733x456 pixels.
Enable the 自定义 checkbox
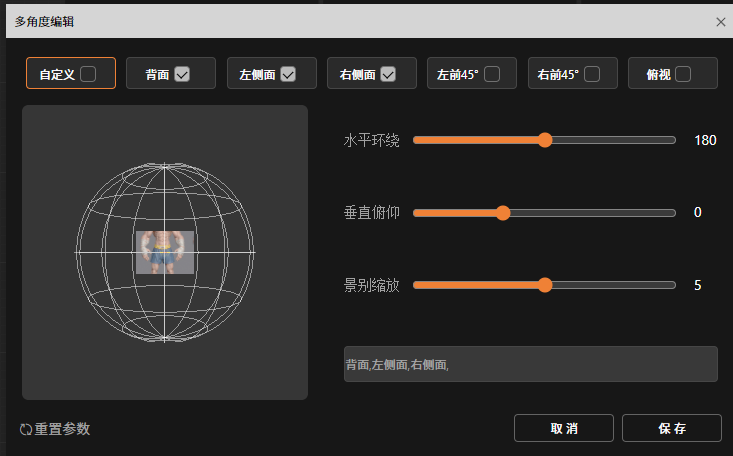click(x=88, y=74)
